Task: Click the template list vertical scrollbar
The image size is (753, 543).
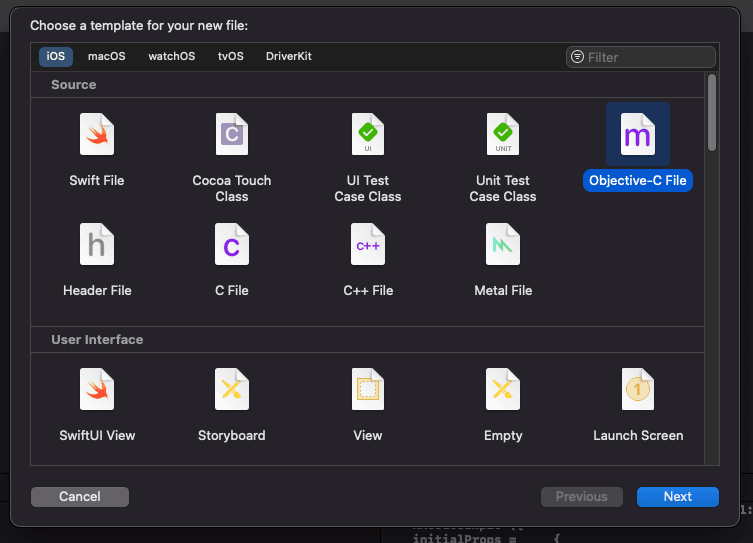Action: pos(712,113)
